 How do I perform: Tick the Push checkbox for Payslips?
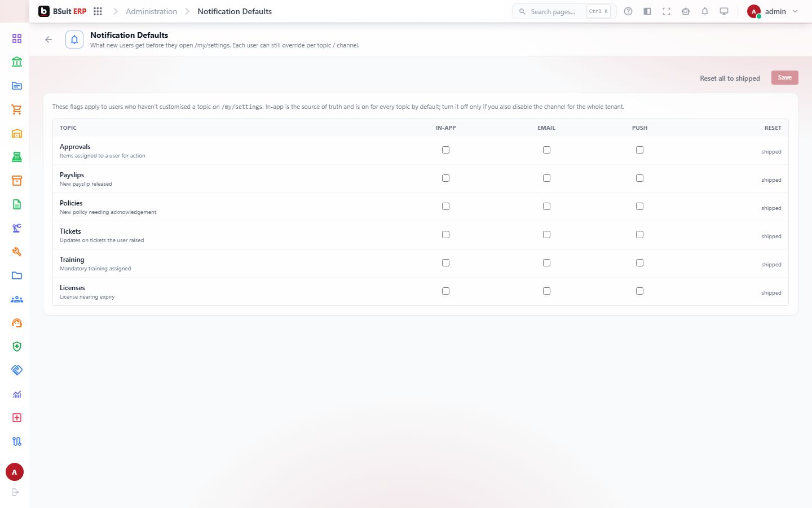point(639,178)
